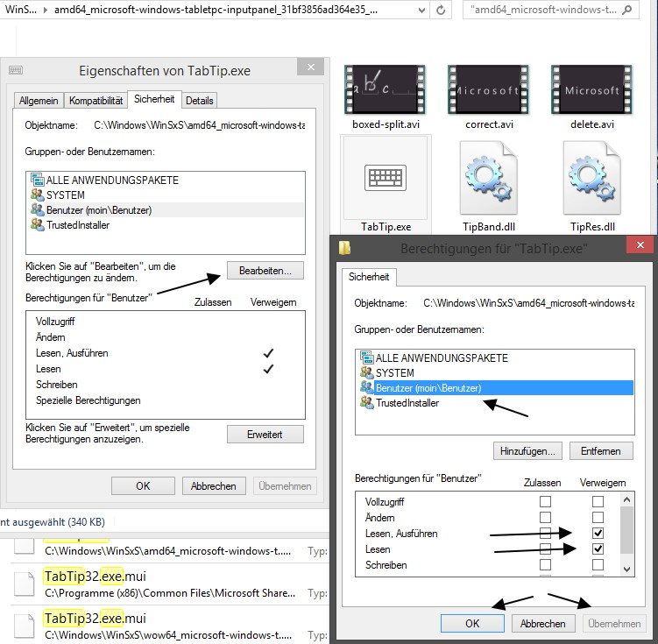Click the Hinzufügen... button
The width and height of the screenshot is (658, 644).
point(527,451)
